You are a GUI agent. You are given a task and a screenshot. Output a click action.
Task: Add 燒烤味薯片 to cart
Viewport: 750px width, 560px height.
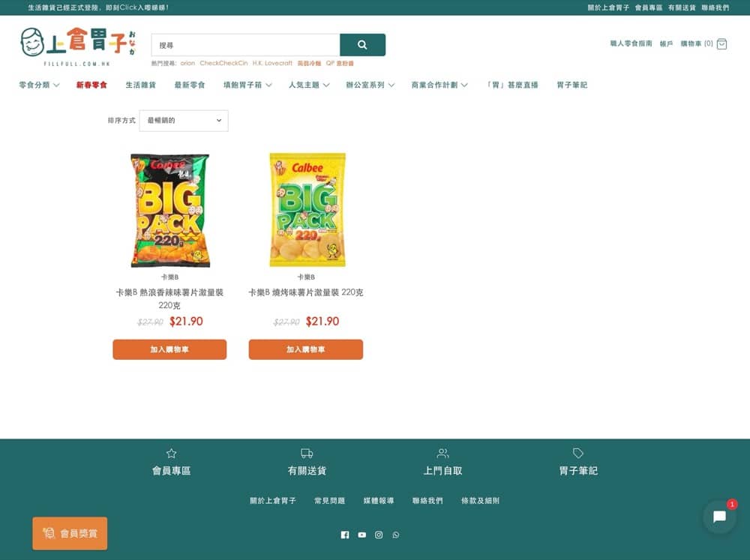pos(306,349)
